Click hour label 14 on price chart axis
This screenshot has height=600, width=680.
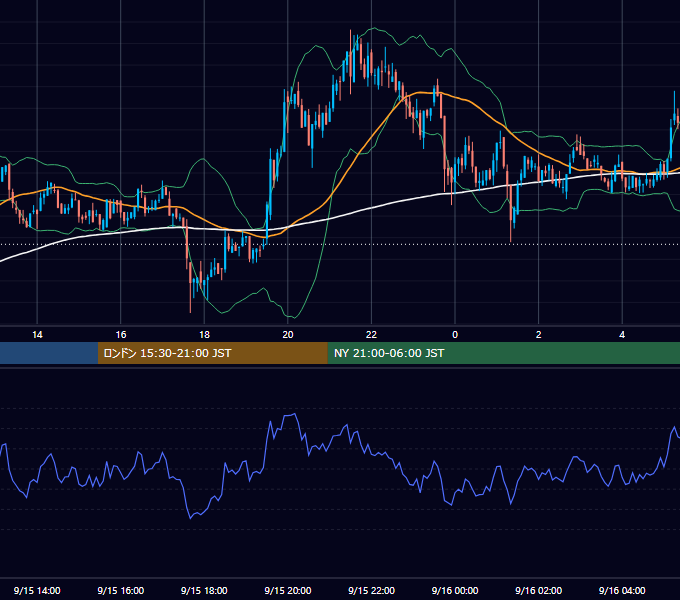point(37,334)
